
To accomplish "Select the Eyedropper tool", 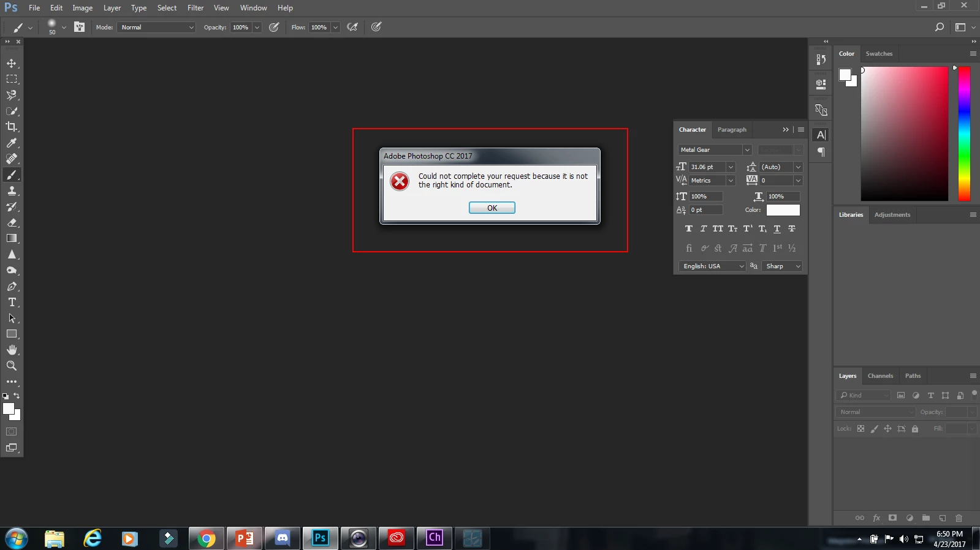I will pyautogui.click(x=12, y=143).
